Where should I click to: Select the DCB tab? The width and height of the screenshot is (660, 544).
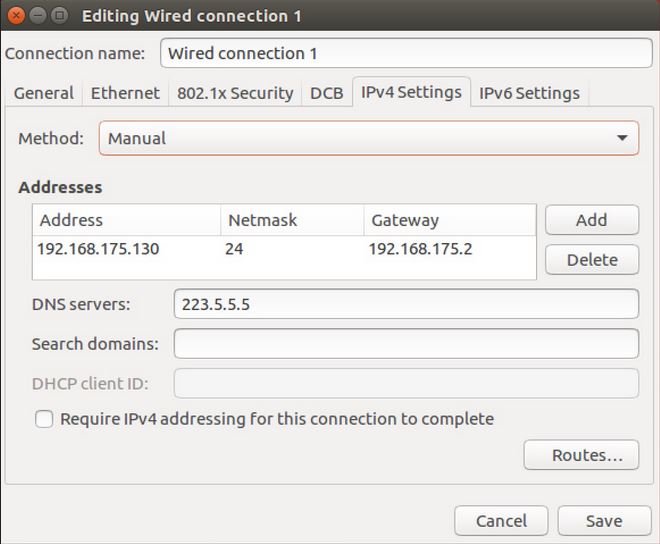[326, 93]
